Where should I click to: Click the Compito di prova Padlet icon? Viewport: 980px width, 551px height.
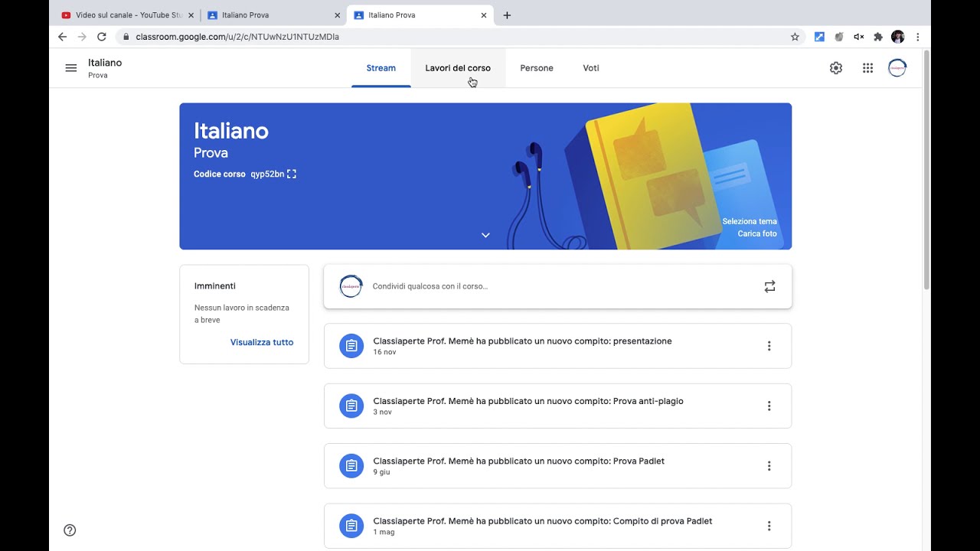tap(351, 526)
